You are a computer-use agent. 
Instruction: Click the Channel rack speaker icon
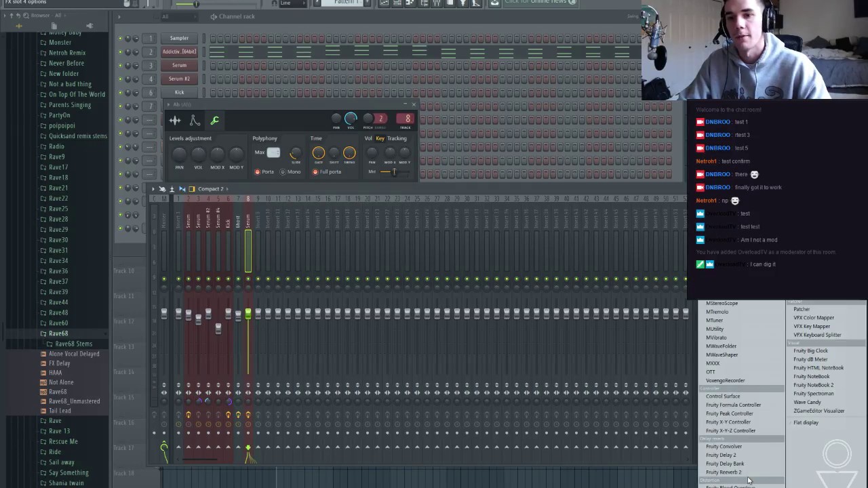[214, 16]
